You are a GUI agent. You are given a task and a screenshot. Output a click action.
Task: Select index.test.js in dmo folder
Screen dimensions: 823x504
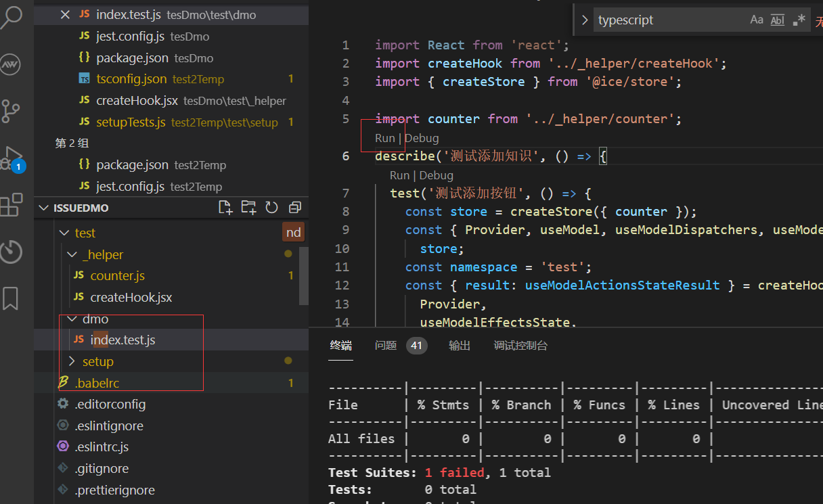click(171, 340)
